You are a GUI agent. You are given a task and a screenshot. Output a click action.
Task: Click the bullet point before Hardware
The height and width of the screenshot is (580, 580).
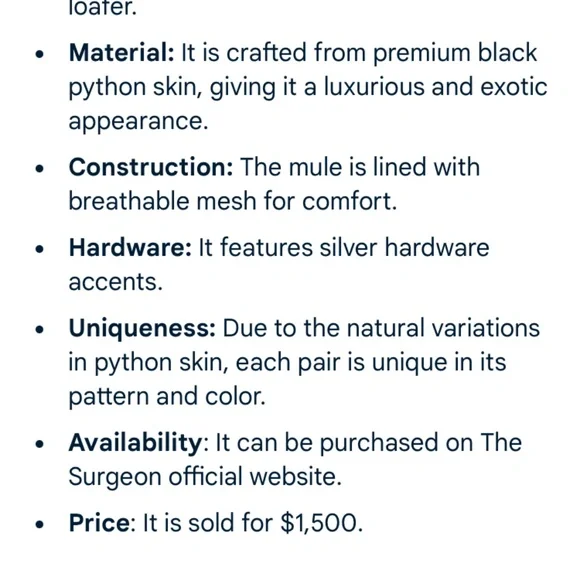click(x=39, y=249)
